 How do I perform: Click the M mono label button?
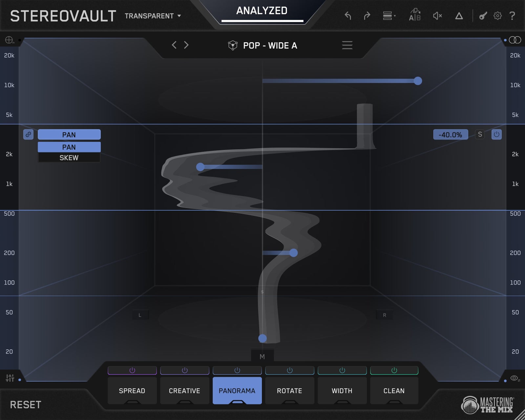pos(262,356)
